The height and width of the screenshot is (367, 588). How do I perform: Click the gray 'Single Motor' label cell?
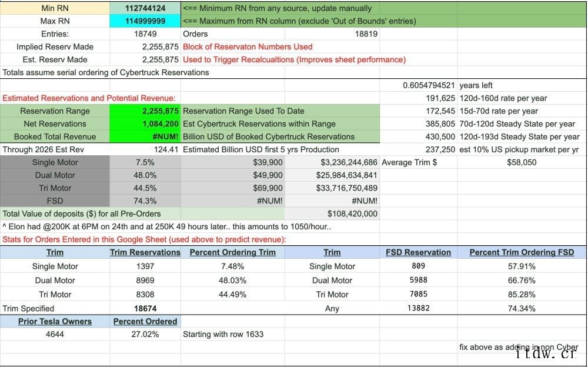click(55, 162)
